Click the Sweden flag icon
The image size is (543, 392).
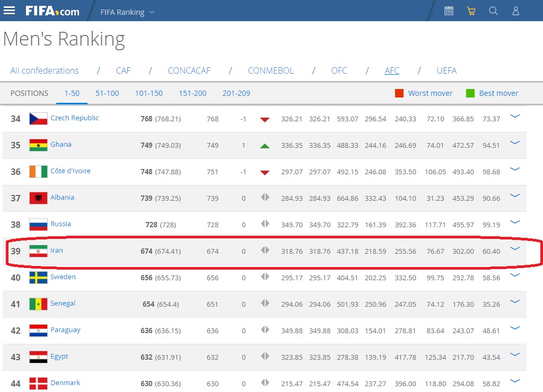pyautogui.click(x=38, y=278)
